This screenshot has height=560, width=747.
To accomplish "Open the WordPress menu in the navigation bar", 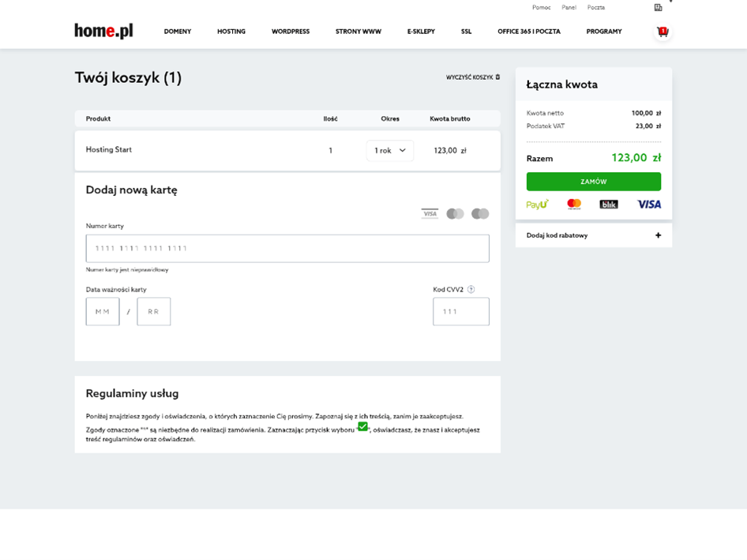I will [x=291, y=32].
